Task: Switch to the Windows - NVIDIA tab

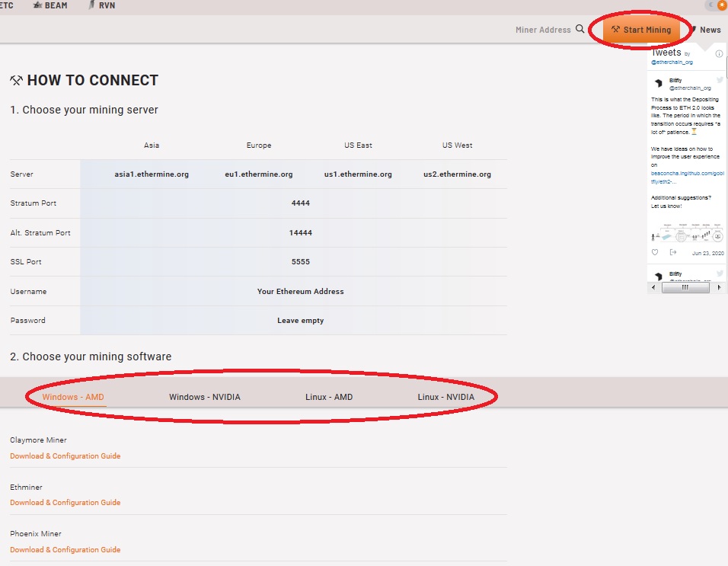Action: click(x=204, y=397)
